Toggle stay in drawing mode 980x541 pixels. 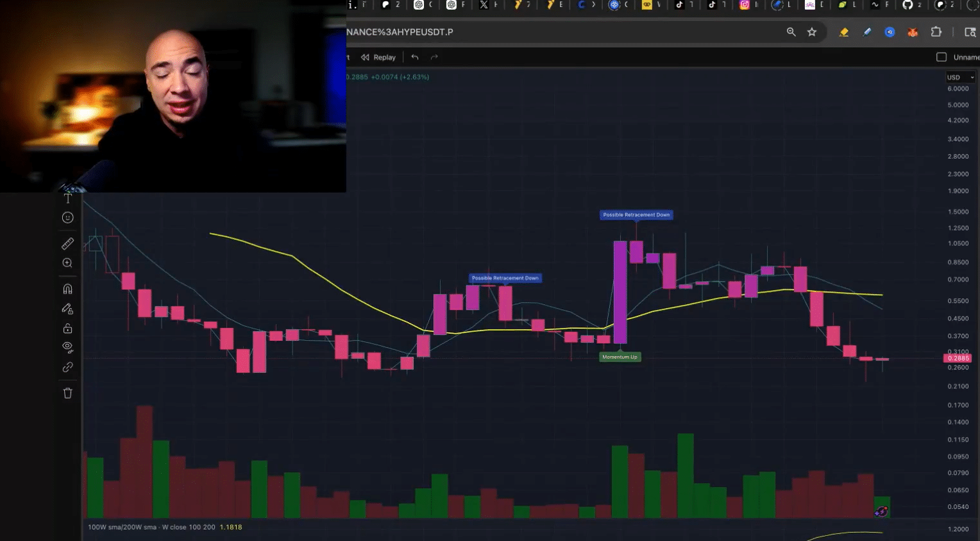coord(67,309)
